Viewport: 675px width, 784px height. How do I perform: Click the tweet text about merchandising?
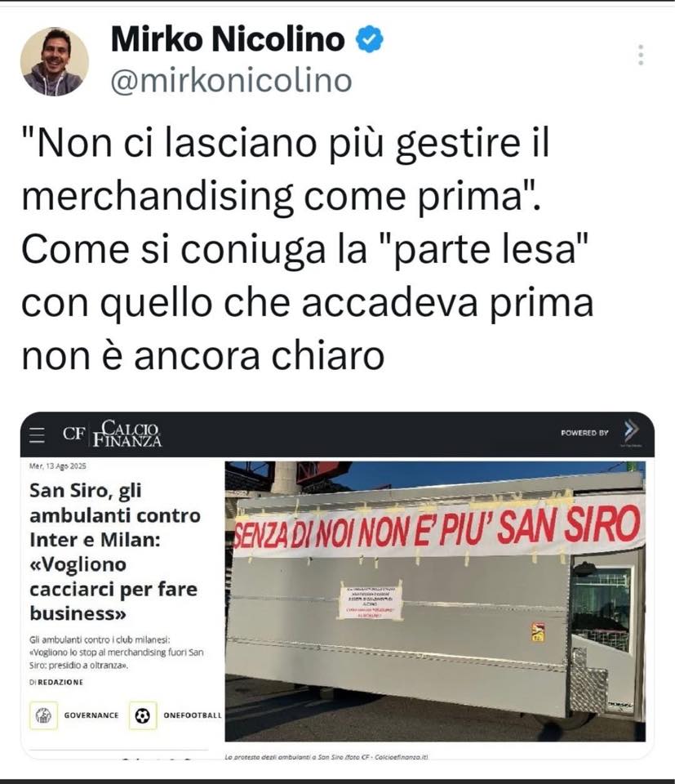point(308,249)
